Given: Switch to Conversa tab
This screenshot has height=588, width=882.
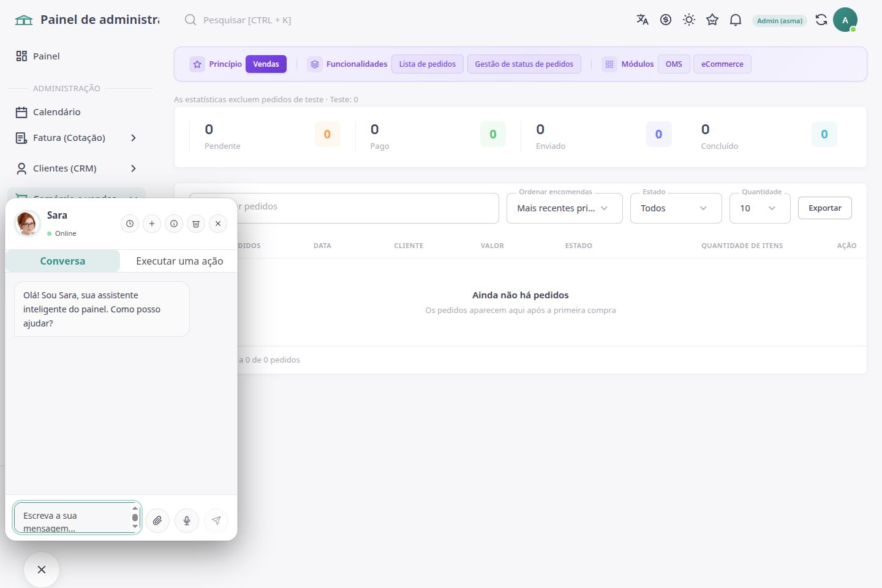Looking at the screenshot, I should (62, 261).
